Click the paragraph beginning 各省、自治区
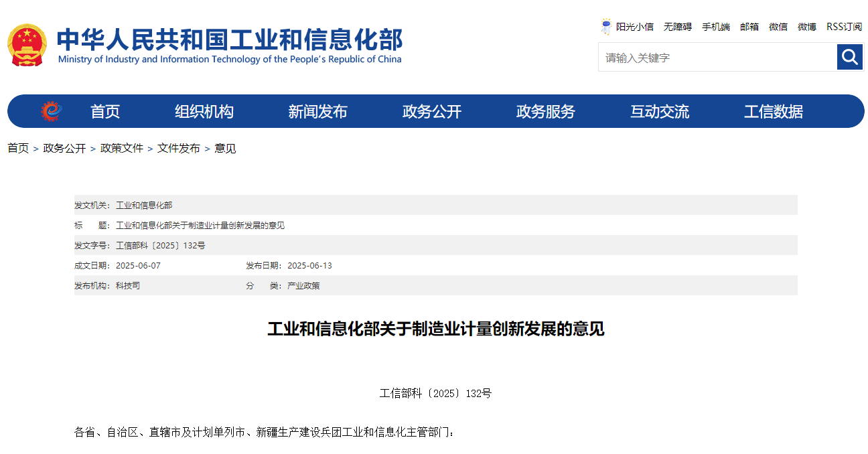This screenshot has width=868, height=454. pyautogui.click(x=264, y=432)
